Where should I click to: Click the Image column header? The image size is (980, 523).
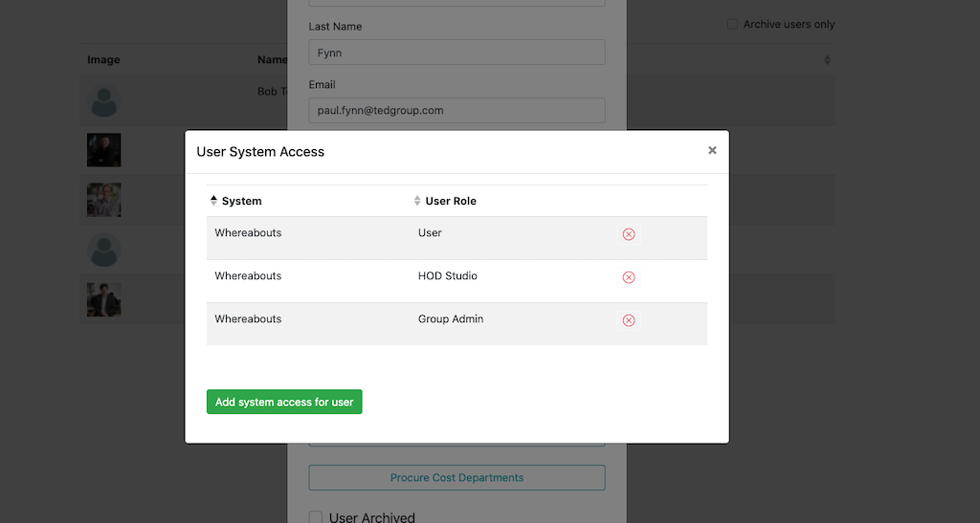[103, 60]
